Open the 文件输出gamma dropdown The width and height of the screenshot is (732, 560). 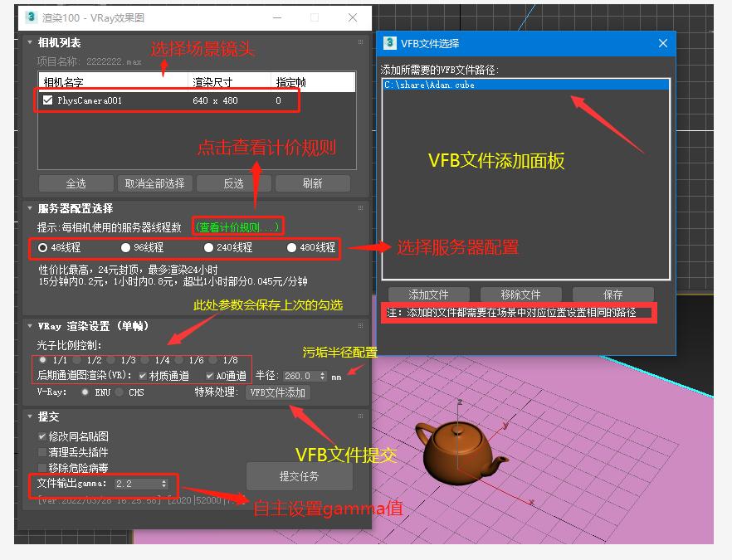coord(163,485)
